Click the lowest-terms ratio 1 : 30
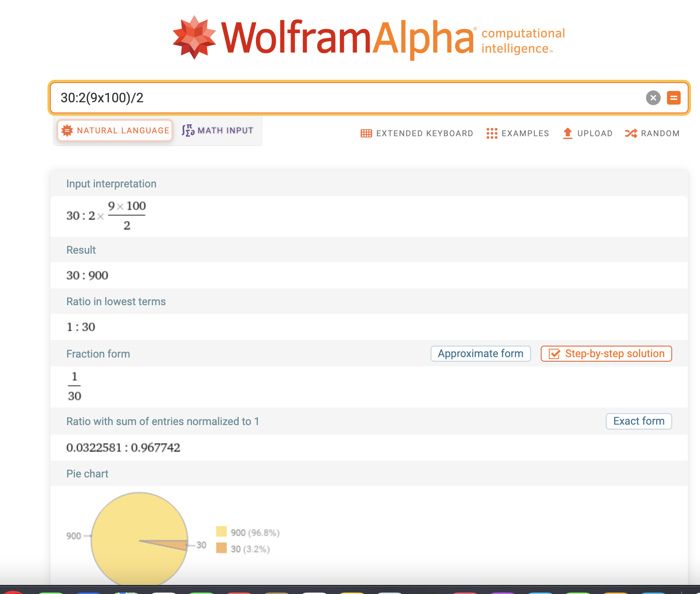Screen dimensions: 700x594 coord(81,327)
